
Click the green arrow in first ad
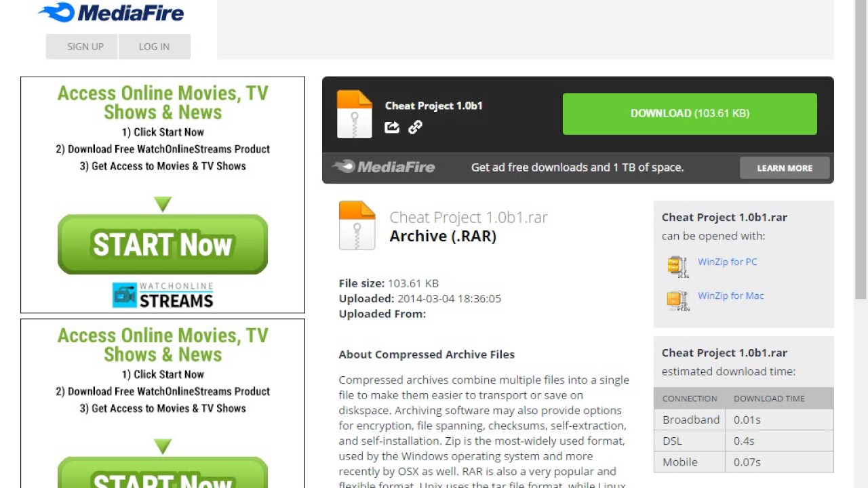[x=163, y=203]
